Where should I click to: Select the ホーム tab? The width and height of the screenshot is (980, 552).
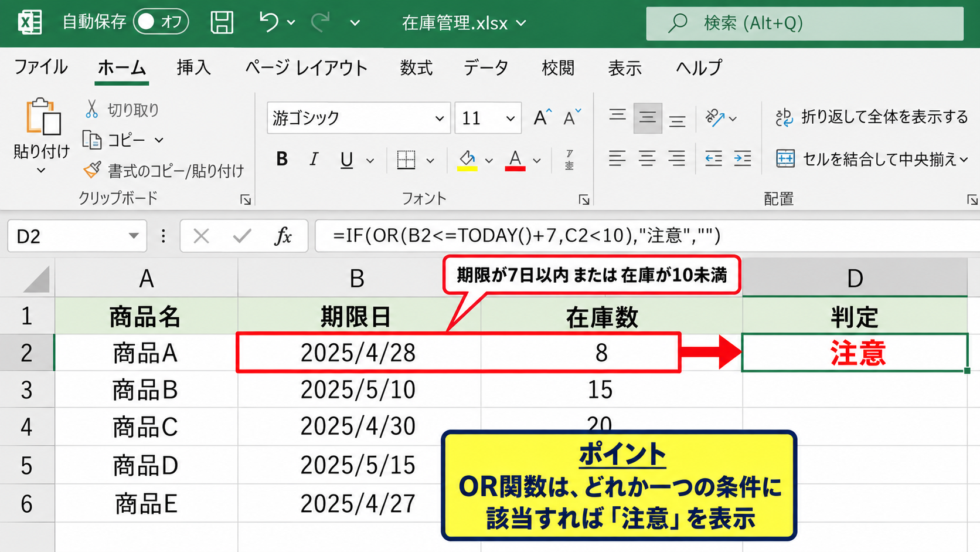(x=121, y=67)
